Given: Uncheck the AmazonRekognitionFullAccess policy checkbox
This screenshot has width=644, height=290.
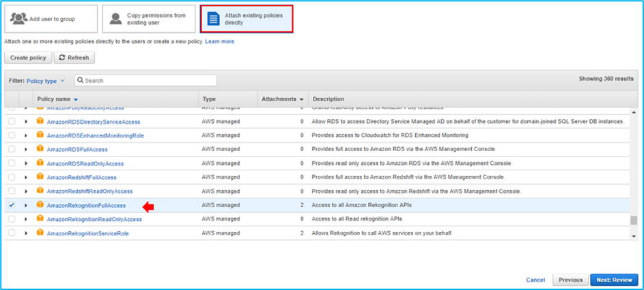Looking at the screenshot, I should pos(11,205).
